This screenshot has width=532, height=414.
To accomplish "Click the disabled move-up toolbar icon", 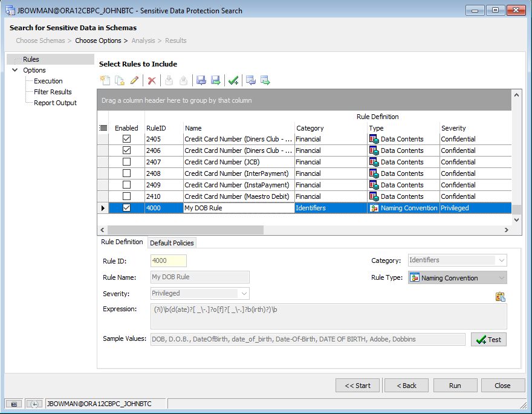I will pos(183,80).
